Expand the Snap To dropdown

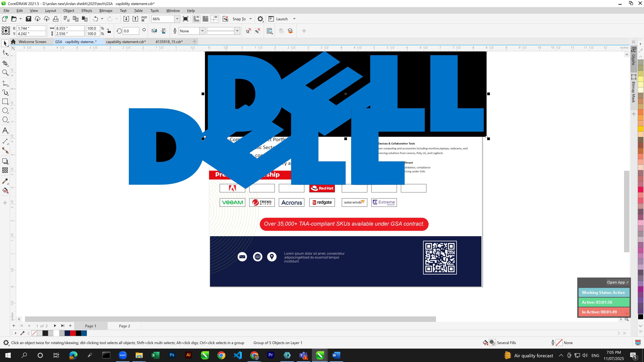pyautogui.click(x=251, y=19)
